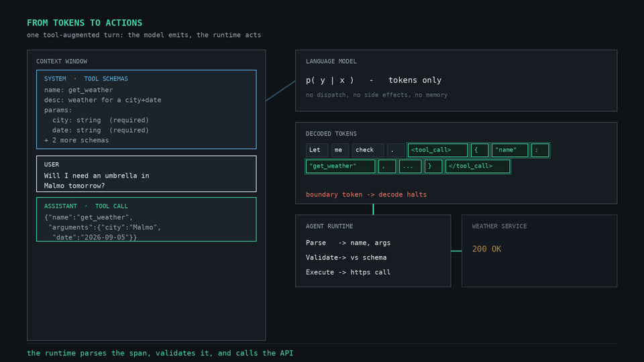Select the 'Let' token chip
The width and height of the screenshot is (644, 362).
click(x=317, y=149)
